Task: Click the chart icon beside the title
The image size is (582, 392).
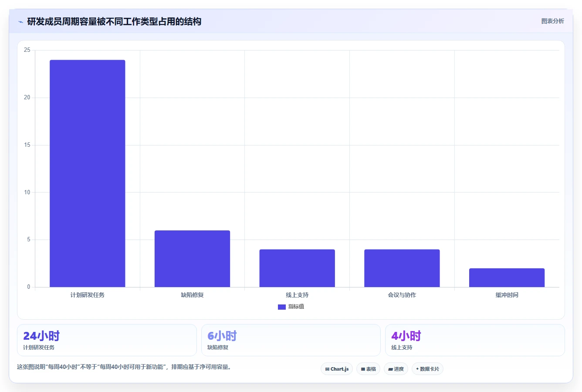Action: coord(20,22)
